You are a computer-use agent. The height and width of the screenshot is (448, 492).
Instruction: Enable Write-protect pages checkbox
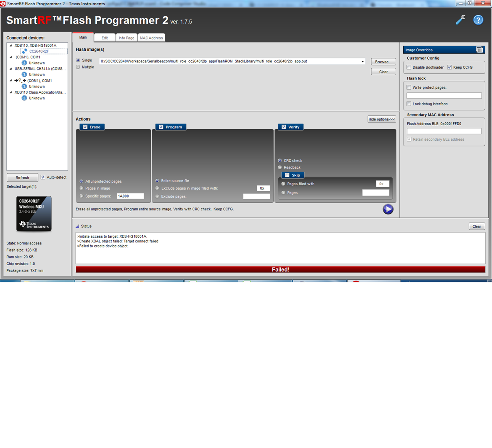pyautogui.click(x=409, y=87)
